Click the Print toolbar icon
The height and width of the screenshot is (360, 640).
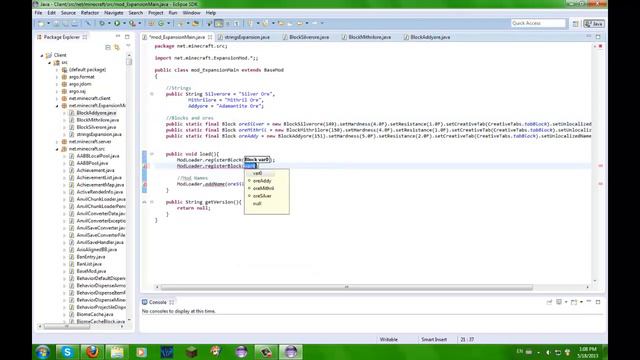pyautogui.click(x=75, y=24)
